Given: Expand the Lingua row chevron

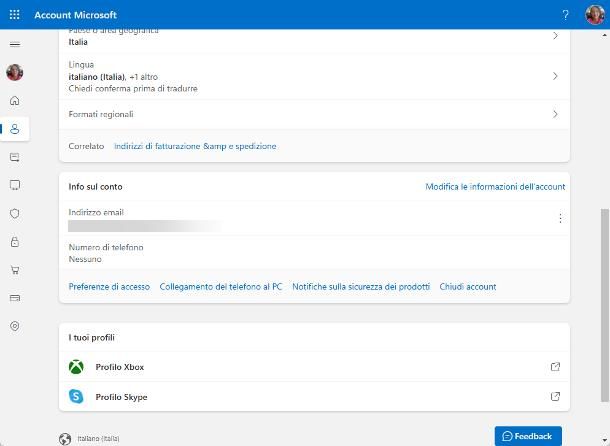Looking at the screenshot, I should tap(555, 76).
